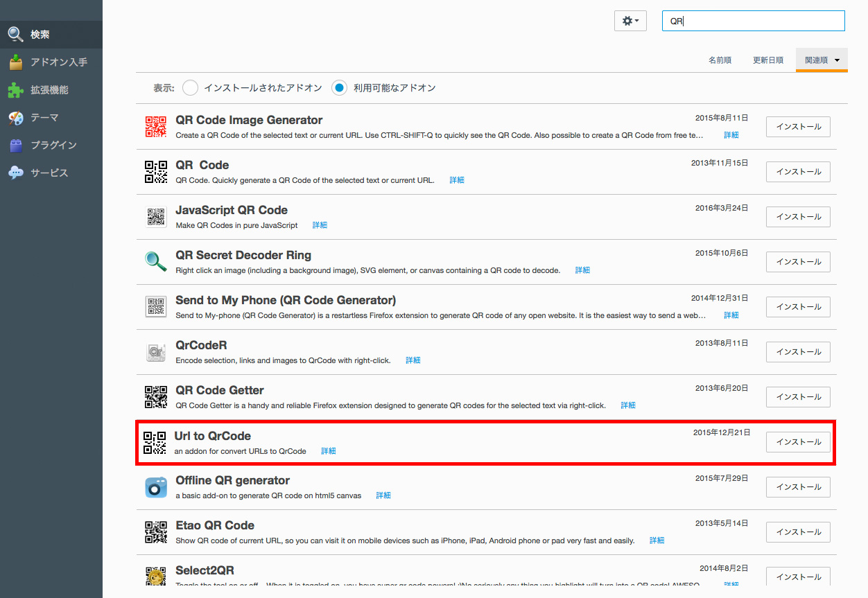Click the green puzzle piece 拡張機能 icon
868x598 pixels.
click(x=16, y=90)
